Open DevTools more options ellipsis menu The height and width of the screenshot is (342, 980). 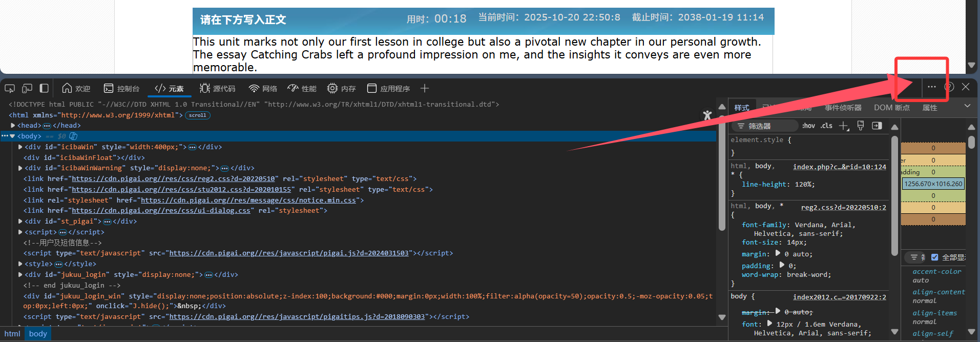click(x=932, y=87)
